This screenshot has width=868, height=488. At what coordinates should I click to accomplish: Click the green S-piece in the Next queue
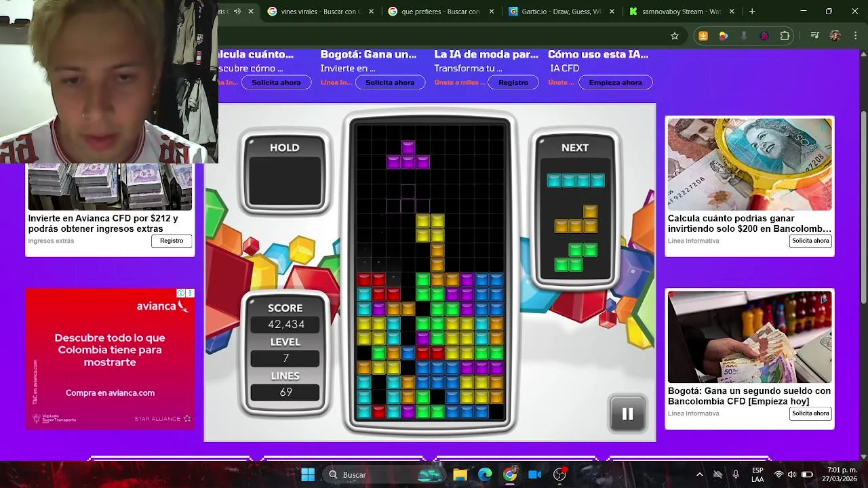point(576,258)
